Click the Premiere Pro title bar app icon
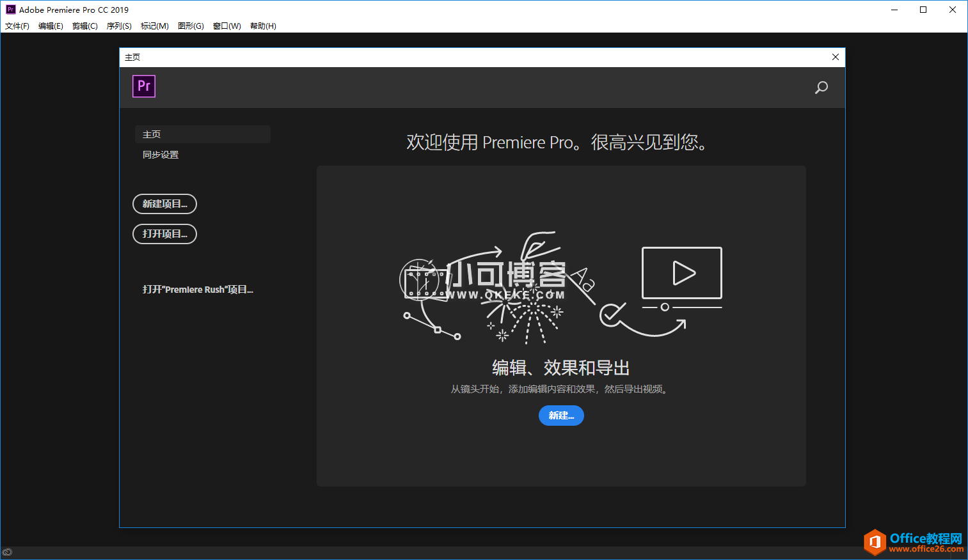Screen dimensions: 968x560 pos(10,10)
